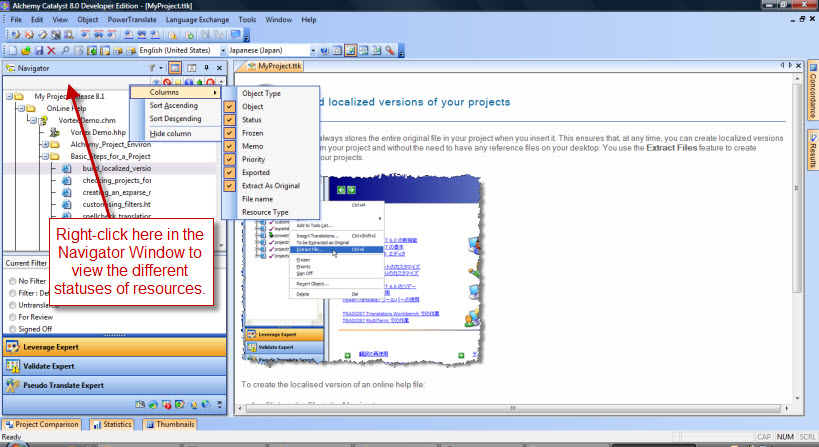Open the Tools menu

click(247, 19)
